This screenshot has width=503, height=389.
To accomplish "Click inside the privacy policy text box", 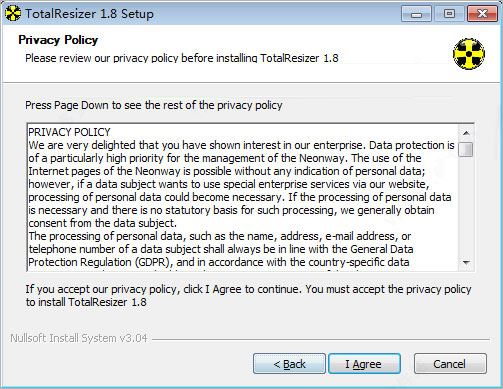I will coord(243,197).
